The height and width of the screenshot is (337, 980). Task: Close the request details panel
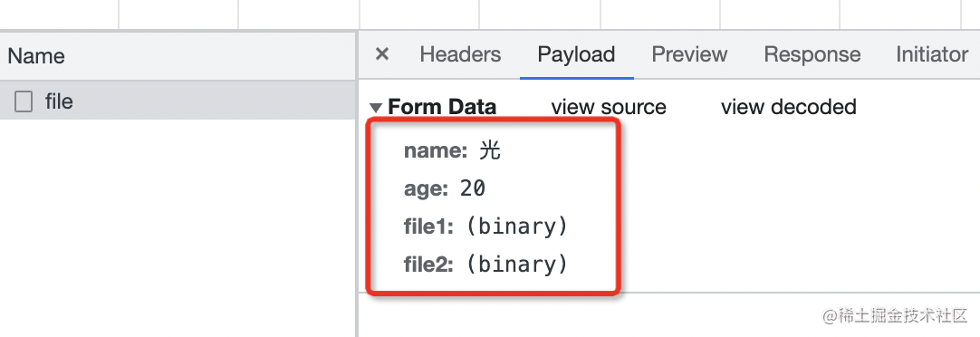382,54
